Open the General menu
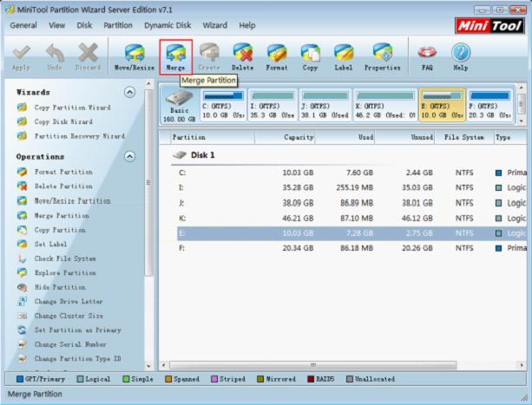The image size is (532, 405). click(23, 25)
